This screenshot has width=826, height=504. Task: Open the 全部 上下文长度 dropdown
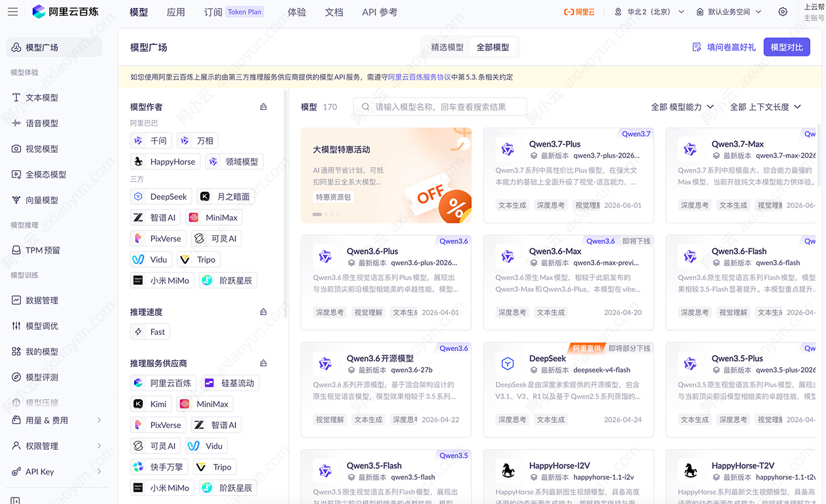(765, 107)
